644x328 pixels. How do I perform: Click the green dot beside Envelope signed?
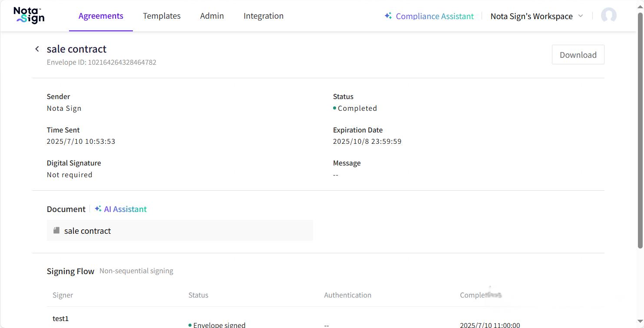tap(190, 325)
